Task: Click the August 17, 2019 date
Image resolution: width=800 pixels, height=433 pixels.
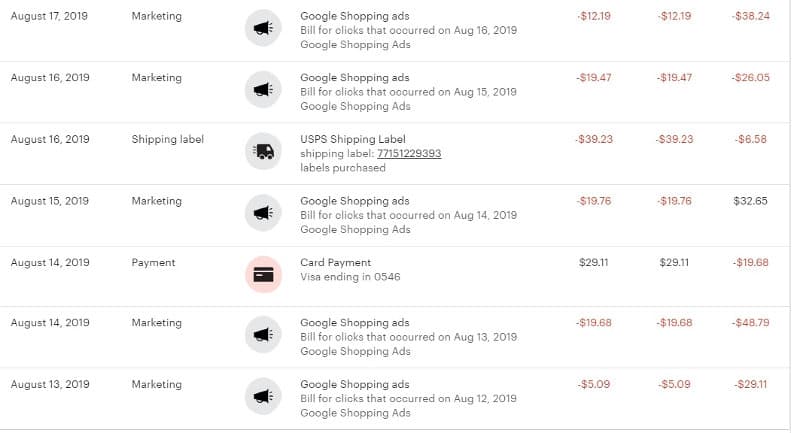Action: pos(49,16)
